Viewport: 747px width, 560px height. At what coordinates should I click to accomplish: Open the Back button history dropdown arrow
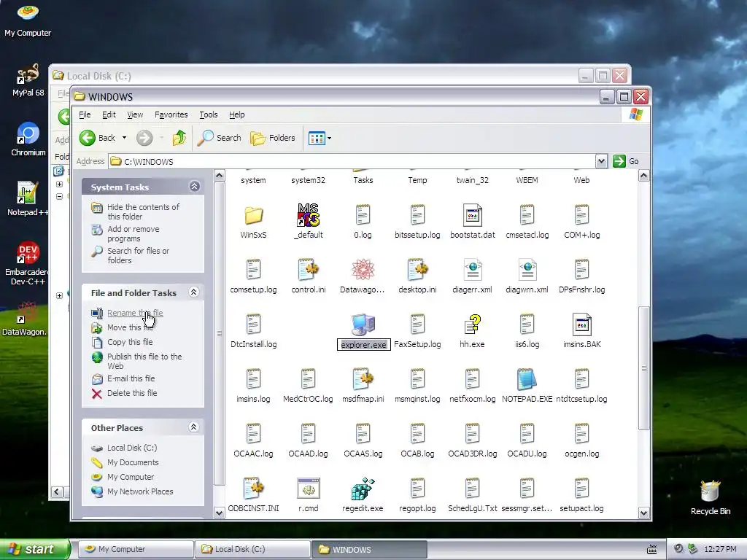(124, 138)
